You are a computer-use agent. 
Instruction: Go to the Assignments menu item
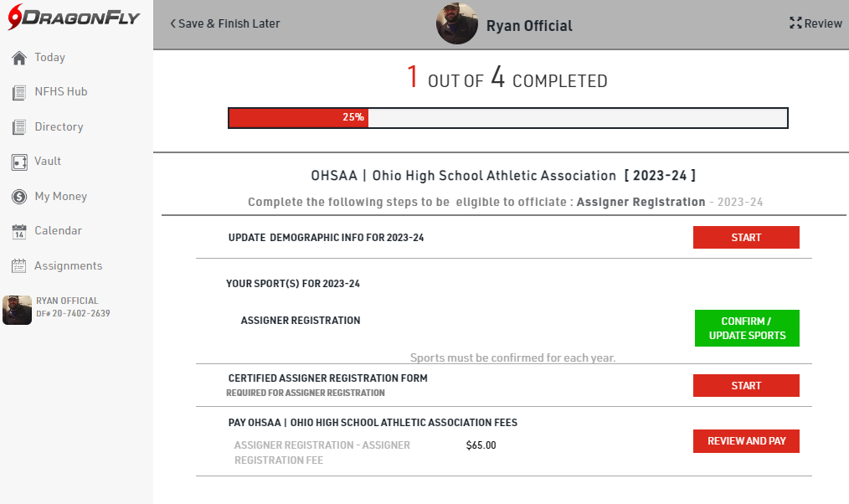68,266
